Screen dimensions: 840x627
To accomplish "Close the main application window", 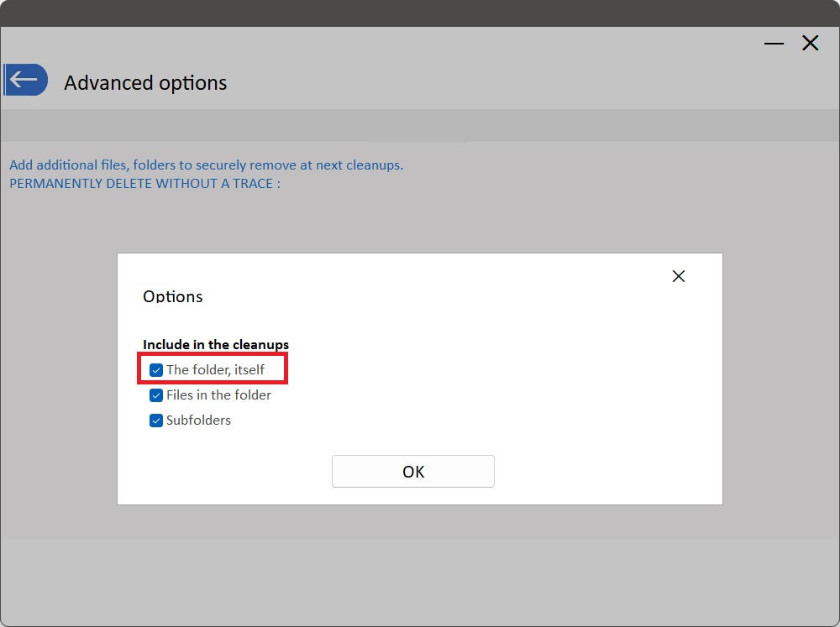I will [810, 44].
